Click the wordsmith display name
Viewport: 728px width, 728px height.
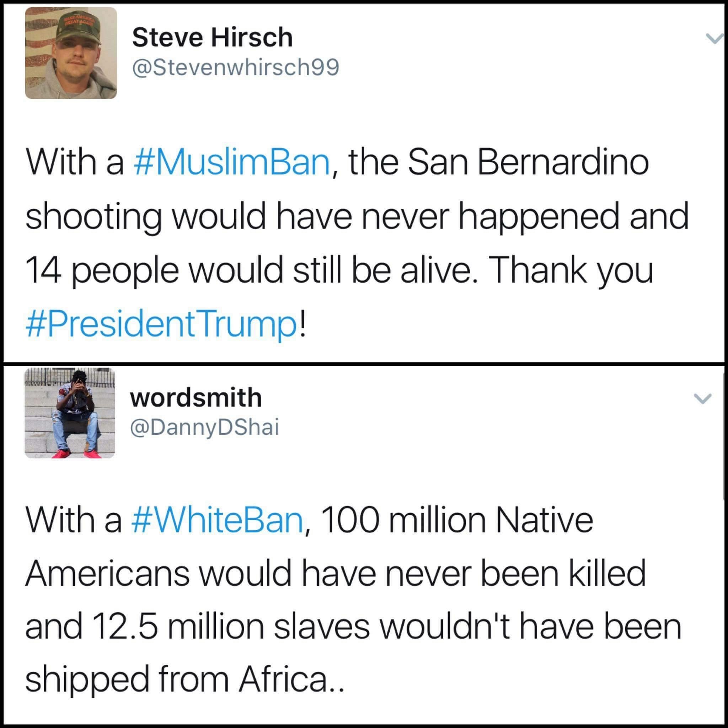click(x=196, y=397)
